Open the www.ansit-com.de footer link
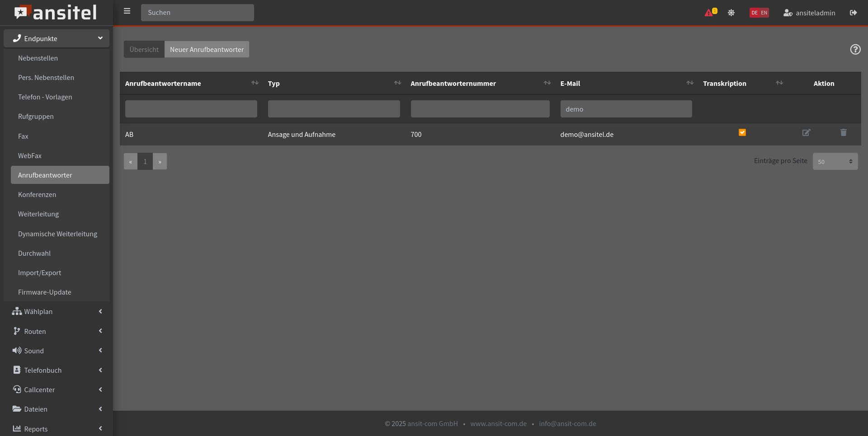This screenshot has height=436, width=868. tap(498, 424)
